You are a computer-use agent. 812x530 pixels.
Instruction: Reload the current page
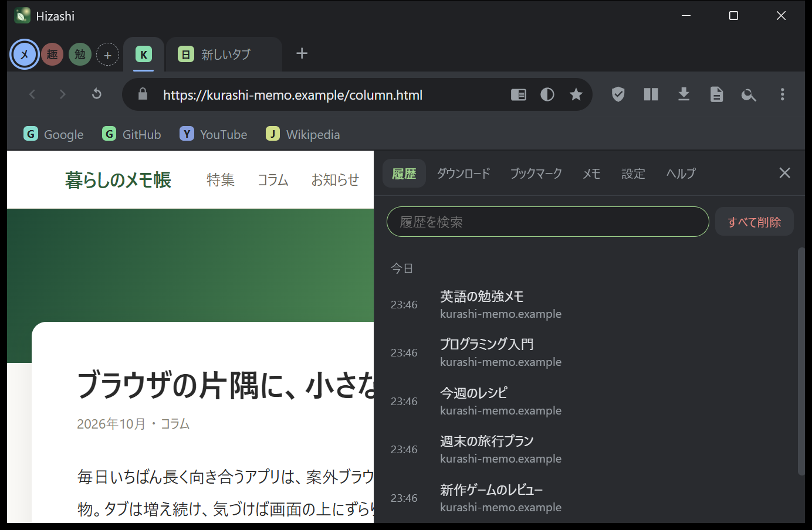(x=97, y=94)
